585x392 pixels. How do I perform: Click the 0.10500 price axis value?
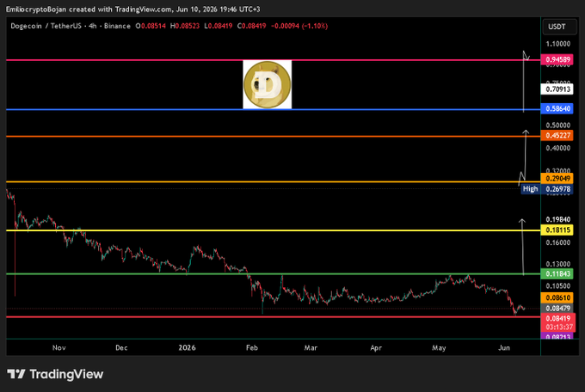point(557,286)
